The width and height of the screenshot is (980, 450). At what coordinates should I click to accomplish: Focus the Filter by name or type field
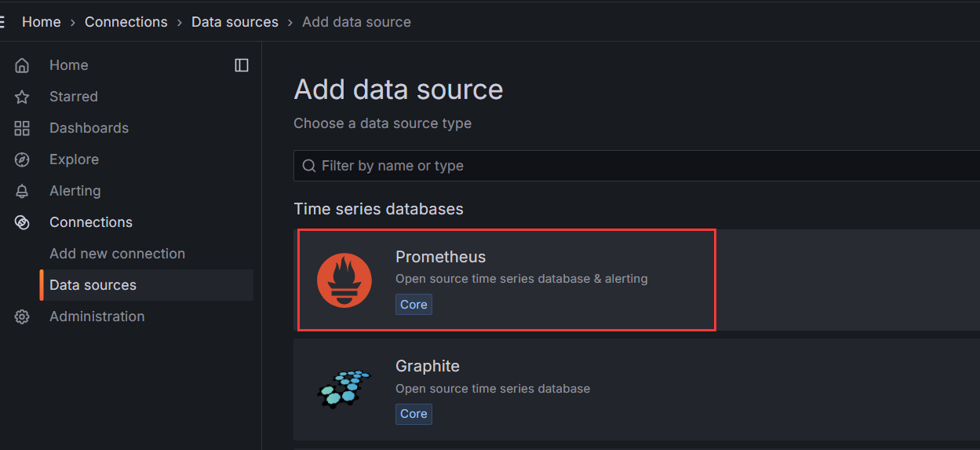pyautogui.click(x=636, y=166)
